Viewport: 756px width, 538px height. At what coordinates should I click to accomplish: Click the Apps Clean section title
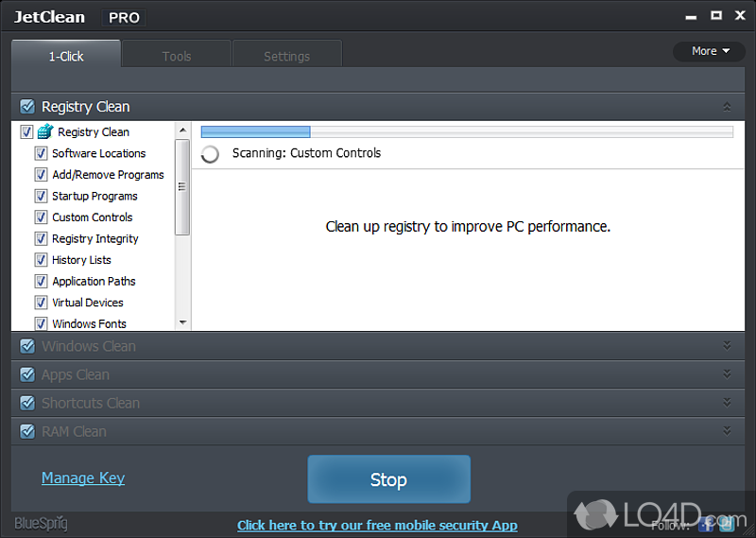76,374
